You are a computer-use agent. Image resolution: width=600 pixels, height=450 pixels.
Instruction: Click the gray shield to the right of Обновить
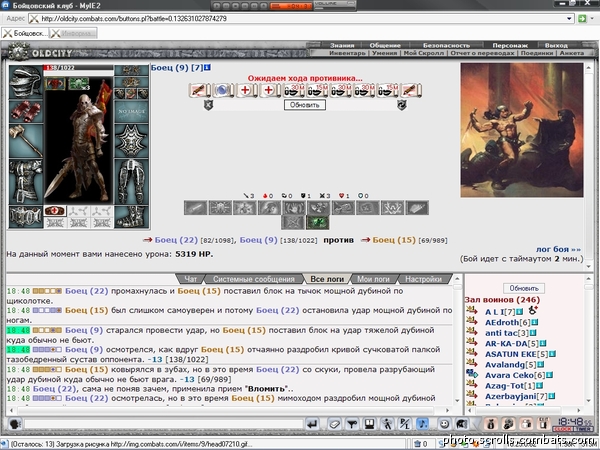pyautogui.click(x=401, y=105)
